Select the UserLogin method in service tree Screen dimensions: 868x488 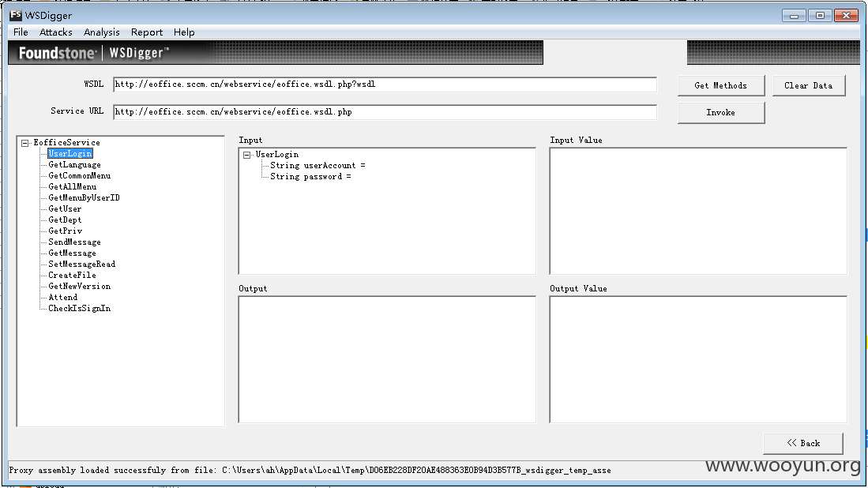tap(70, 154)
